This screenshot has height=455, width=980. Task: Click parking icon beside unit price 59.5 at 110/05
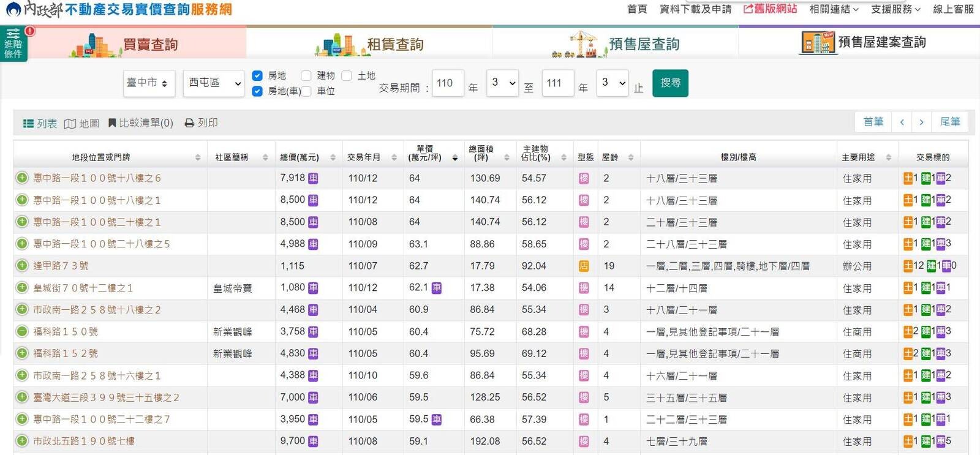(437, 419)
